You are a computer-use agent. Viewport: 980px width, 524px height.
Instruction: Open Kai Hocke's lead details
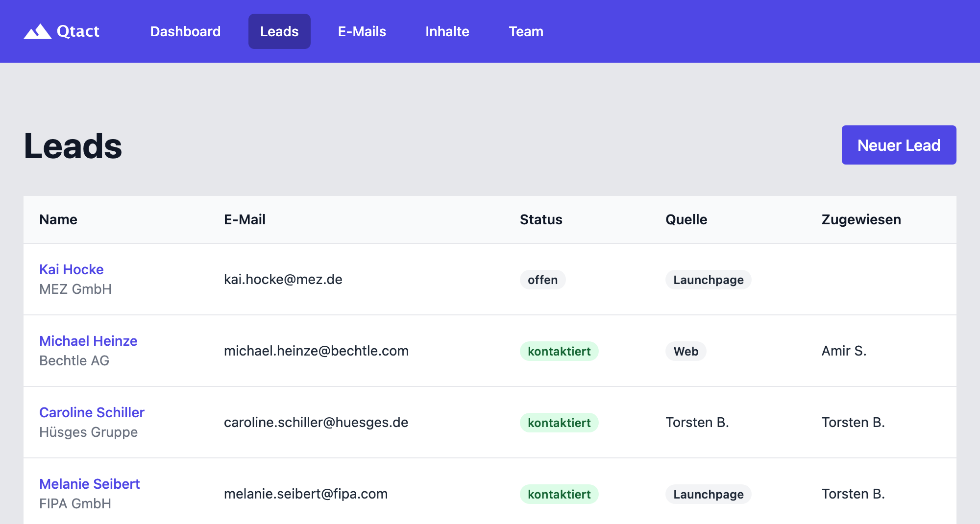click(x=72, y=269)
